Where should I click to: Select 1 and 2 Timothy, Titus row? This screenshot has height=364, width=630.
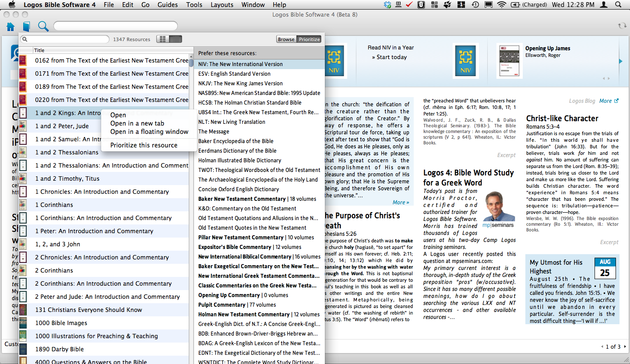pyautogui.click(x=104, y=178)
